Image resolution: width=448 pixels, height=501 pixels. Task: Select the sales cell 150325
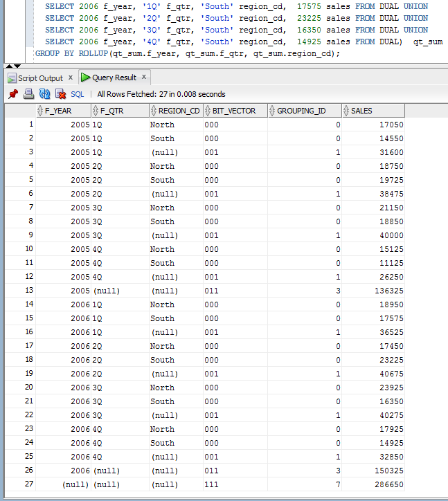pyautogui.click(x=373, y=471)
